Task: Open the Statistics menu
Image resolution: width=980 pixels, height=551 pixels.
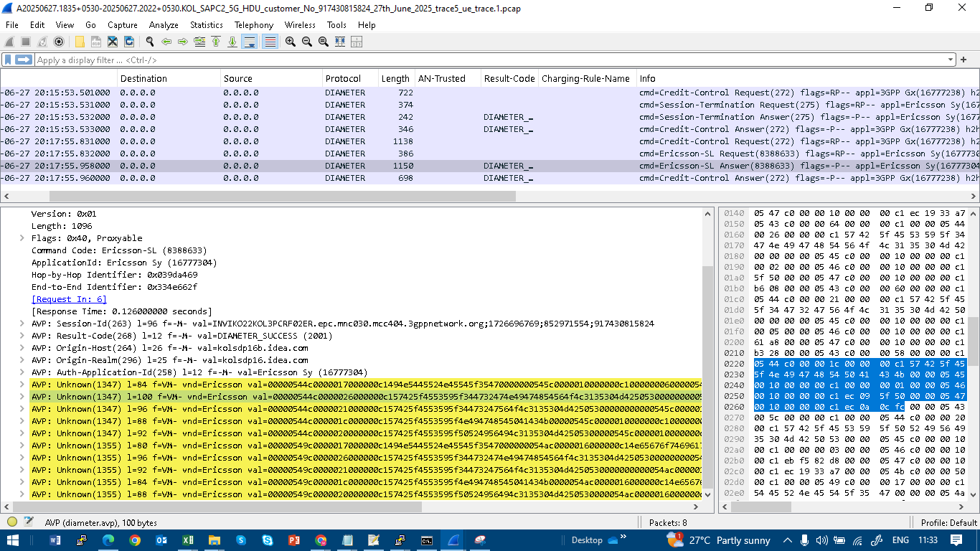Action: coord(206,25)
